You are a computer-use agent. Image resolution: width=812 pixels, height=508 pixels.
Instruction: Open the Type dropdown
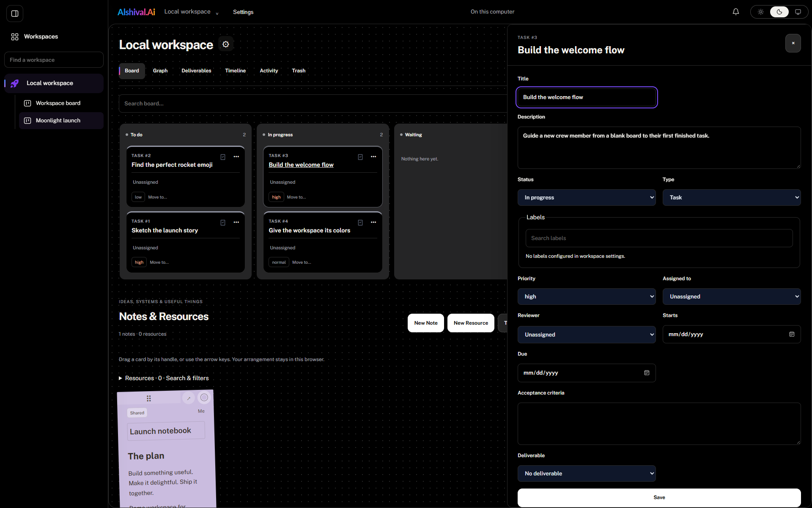(x=732, y=198)
